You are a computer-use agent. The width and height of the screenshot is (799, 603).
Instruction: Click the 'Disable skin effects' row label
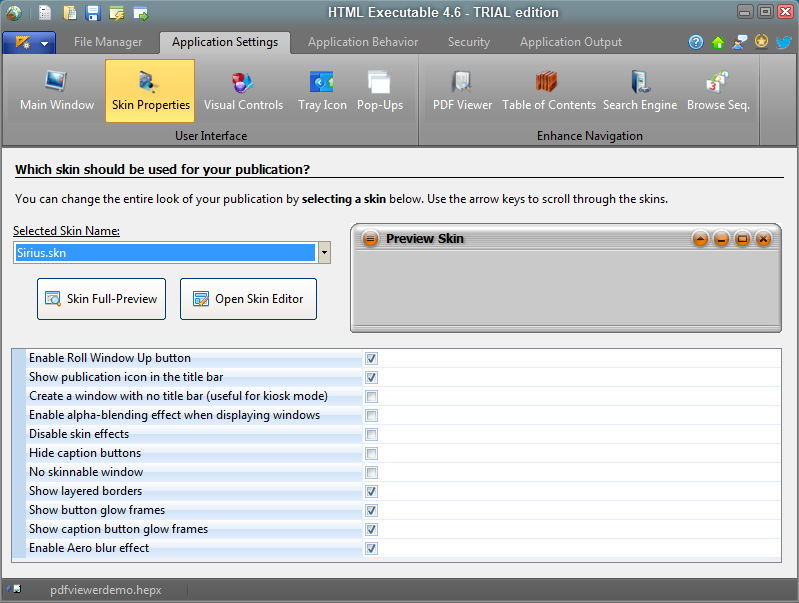point(79,434)
